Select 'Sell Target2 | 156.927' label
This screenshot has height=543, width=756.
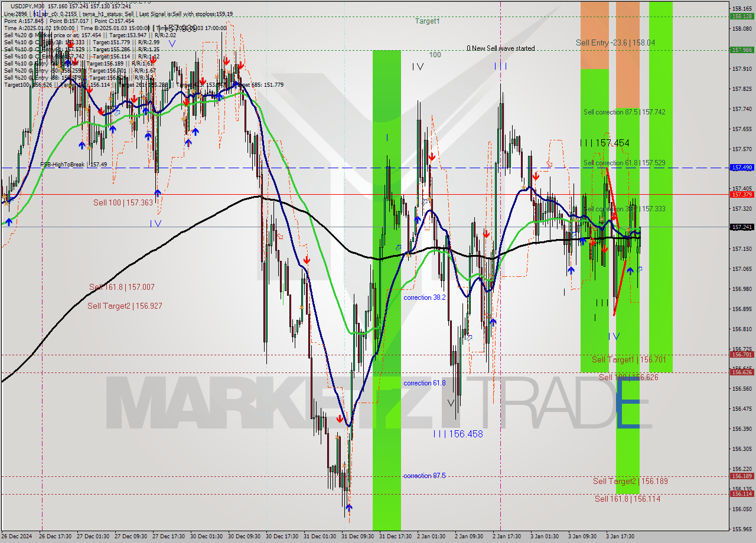tap(125, 306)
